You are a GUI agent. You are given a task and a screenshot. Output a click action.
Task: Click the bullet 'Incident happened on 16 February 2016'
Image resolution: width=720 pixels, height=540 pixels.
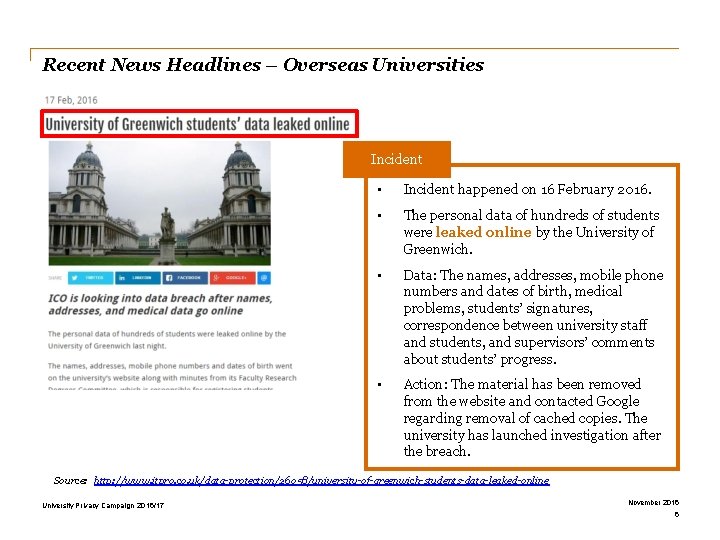point(527,189)
